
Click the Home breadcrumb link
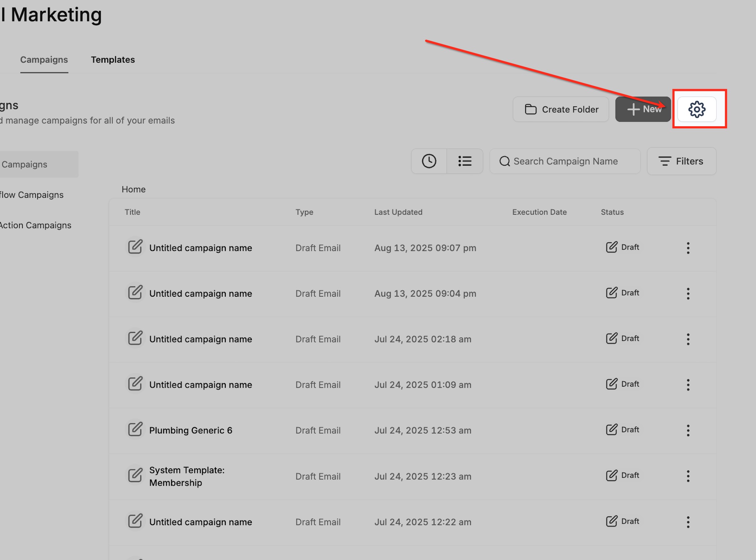tap(133, 189)
